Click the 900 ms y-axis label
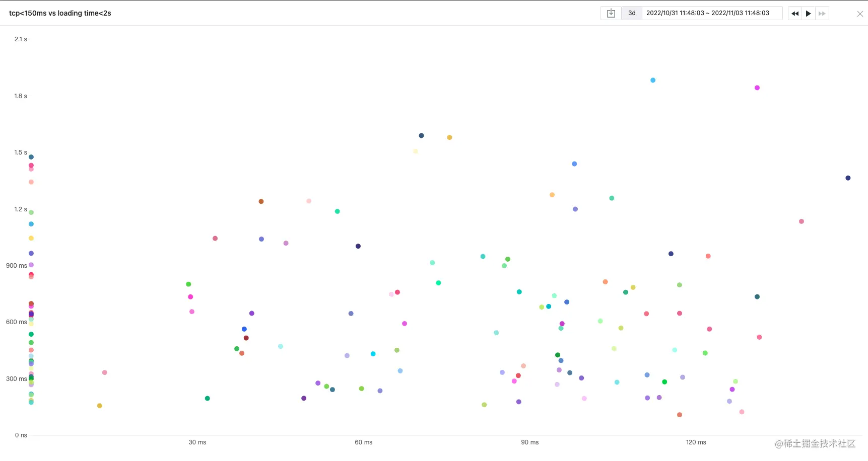The height and width of the screenshot is (461, 868). 17,266
